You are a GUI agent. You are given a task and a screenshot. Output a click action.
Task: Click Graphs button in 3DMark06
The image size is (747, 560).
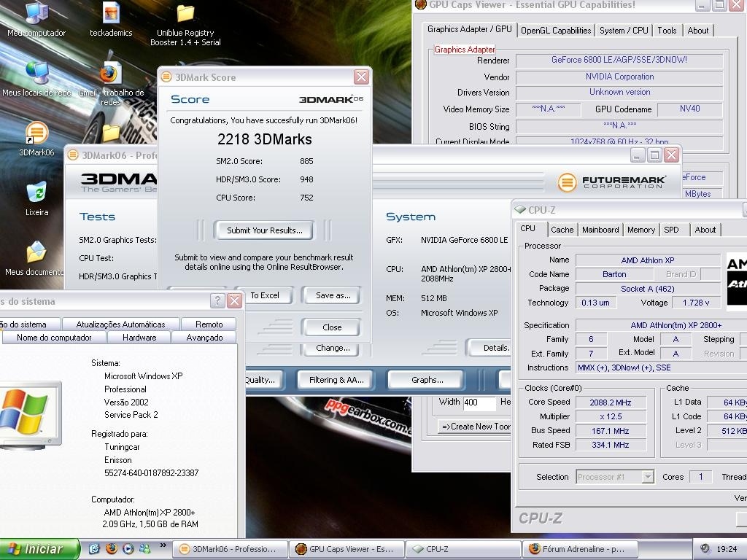(x=427, y=380)
